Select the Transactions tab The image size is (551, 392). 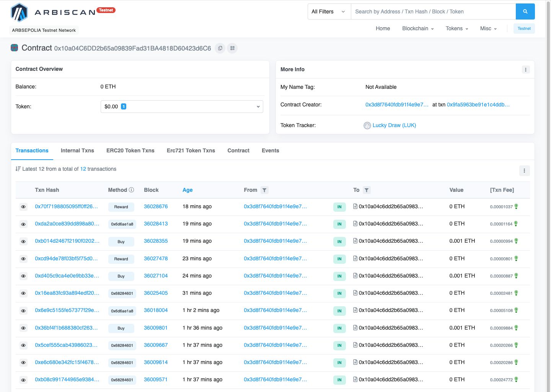32,151
